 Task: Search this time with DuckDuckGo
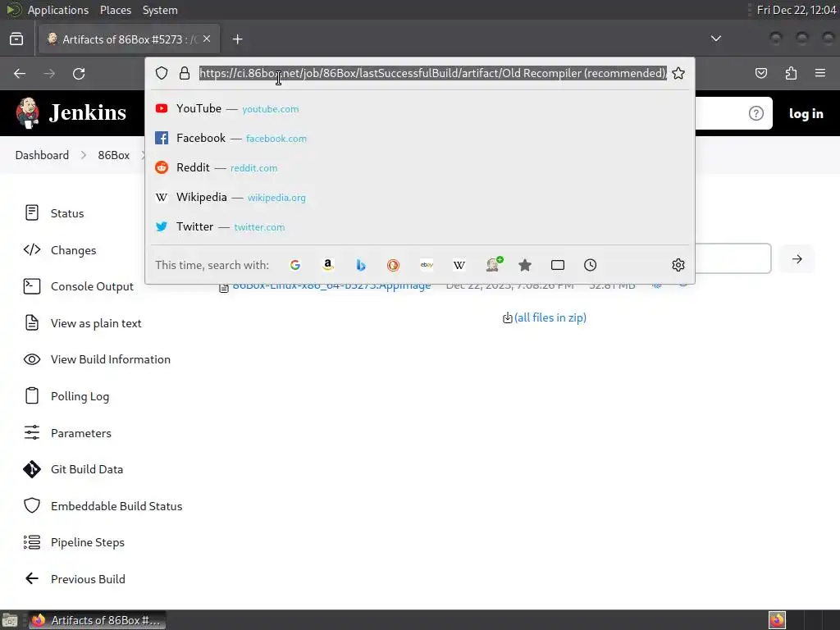[x=393, y=265]
